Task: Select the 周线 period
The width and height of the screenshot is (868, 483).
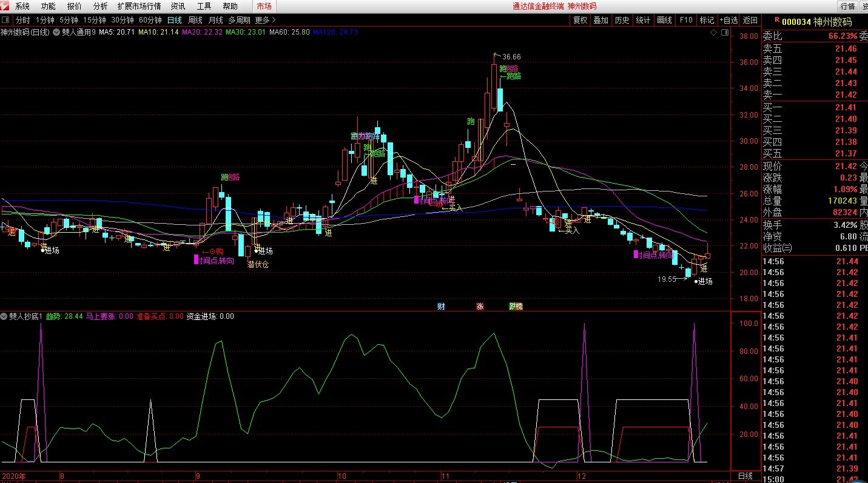Action: point(195,20)
